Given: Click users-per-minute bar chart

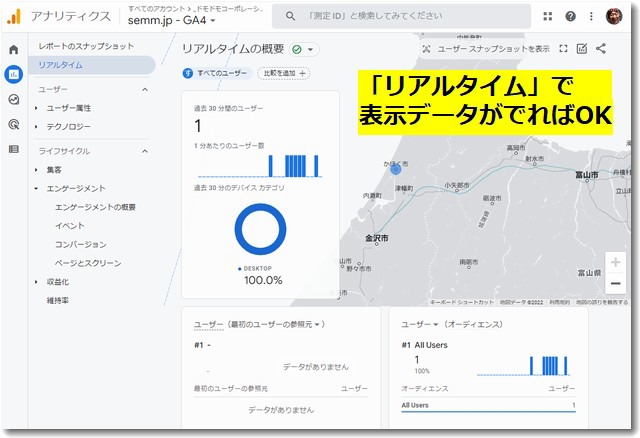Looking at the screenshot, I should [260, 166].
